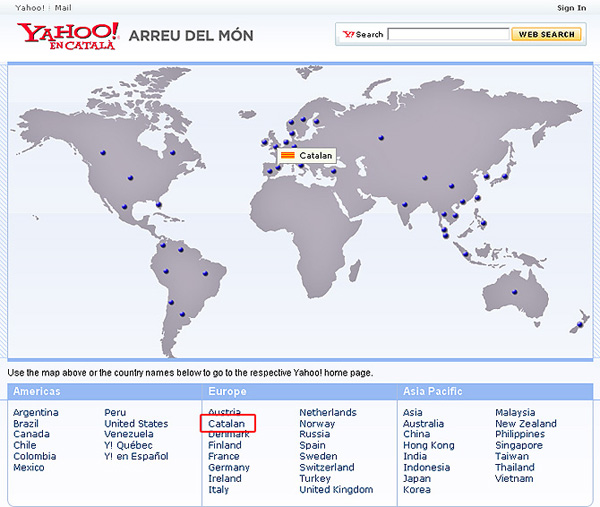Open the Yahoo! link in the top bar
This screenshot has height=507, width=600.
[30, 8]
